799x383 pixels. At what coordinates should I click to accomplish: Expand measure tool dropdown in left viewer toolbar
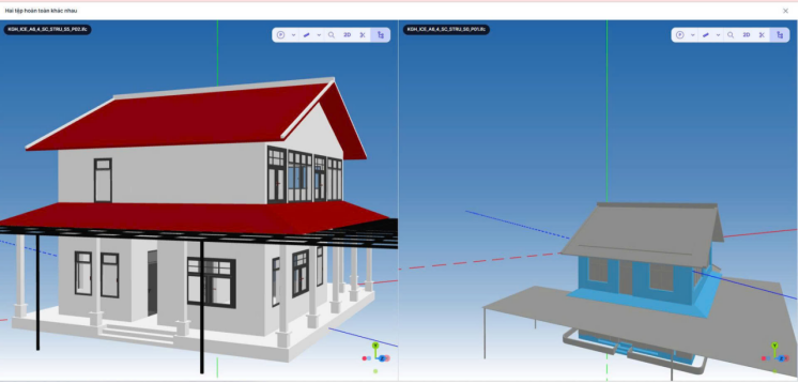[319, 35]
